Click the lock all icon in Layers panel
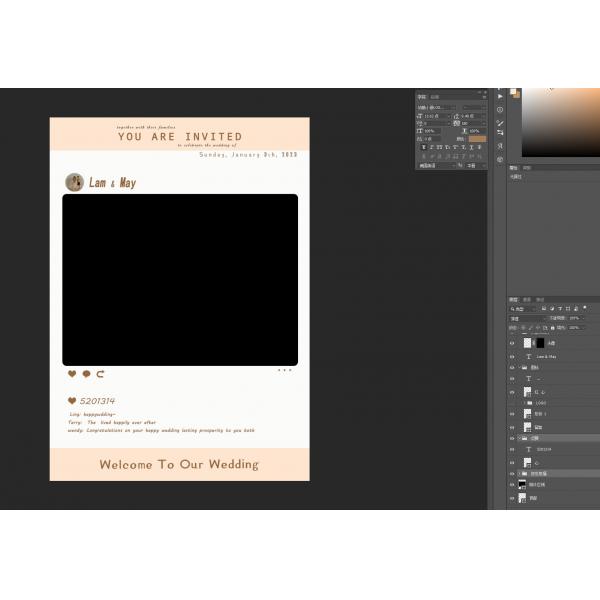Image resolution: width=600 pixels, height=600 pixels. pyautogui.click(x=550, y=327)
